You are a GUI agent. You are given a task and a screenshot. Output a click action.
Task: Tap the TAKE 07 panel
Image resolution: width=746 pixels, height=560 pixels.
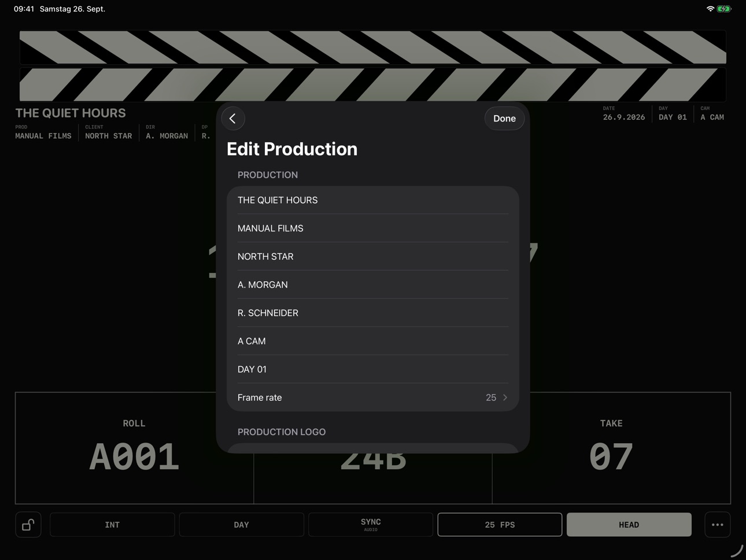tap(611, 448)
